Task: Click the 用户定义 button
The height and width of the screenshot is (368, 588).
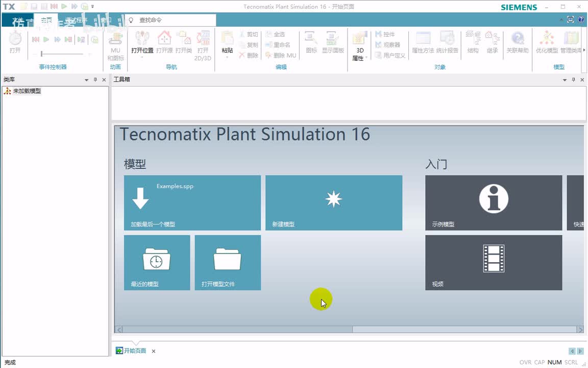Action: [x=390, y=55]
